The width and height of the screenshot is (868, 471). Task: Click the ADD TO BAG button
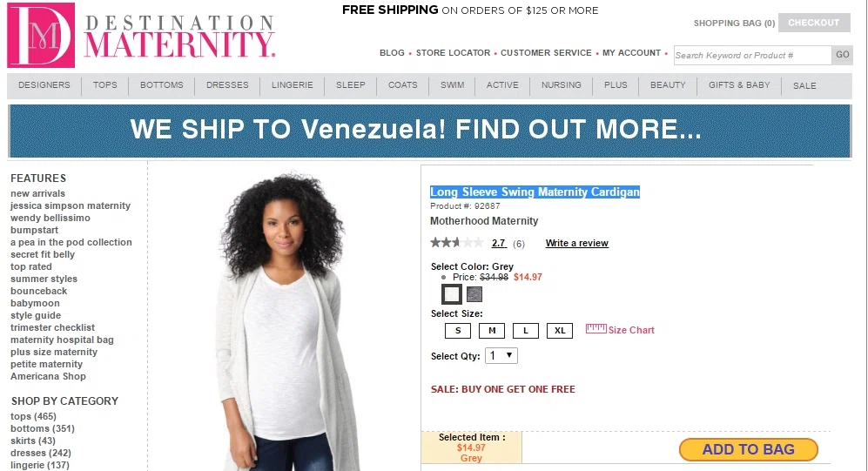click(749, 449)
